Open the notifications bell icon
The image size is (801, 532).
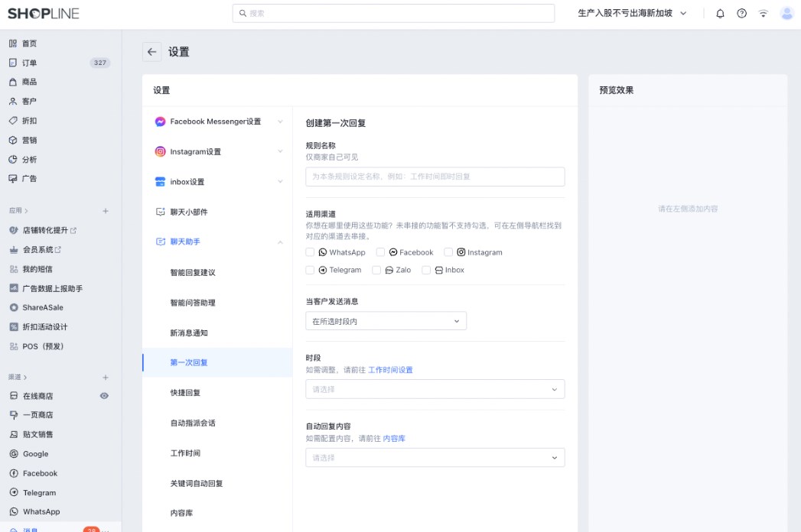[x=720, y=14]
